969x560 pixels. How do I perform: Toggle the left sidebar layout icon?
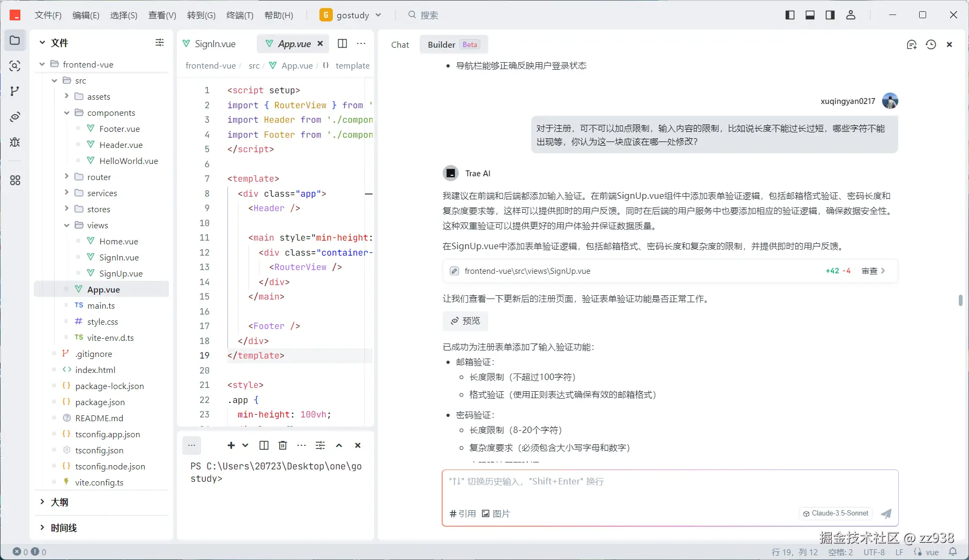point(790,15)
